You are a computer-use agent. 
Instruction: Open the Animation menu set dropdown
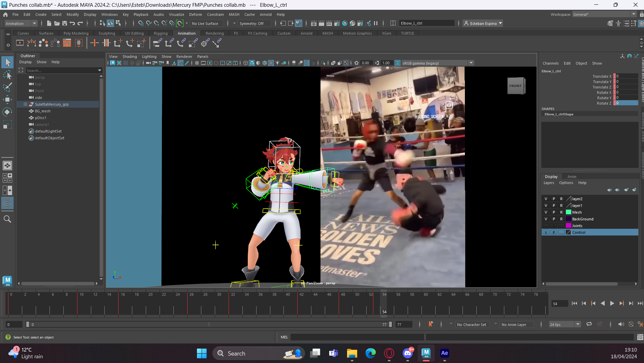tap(21, 23)
